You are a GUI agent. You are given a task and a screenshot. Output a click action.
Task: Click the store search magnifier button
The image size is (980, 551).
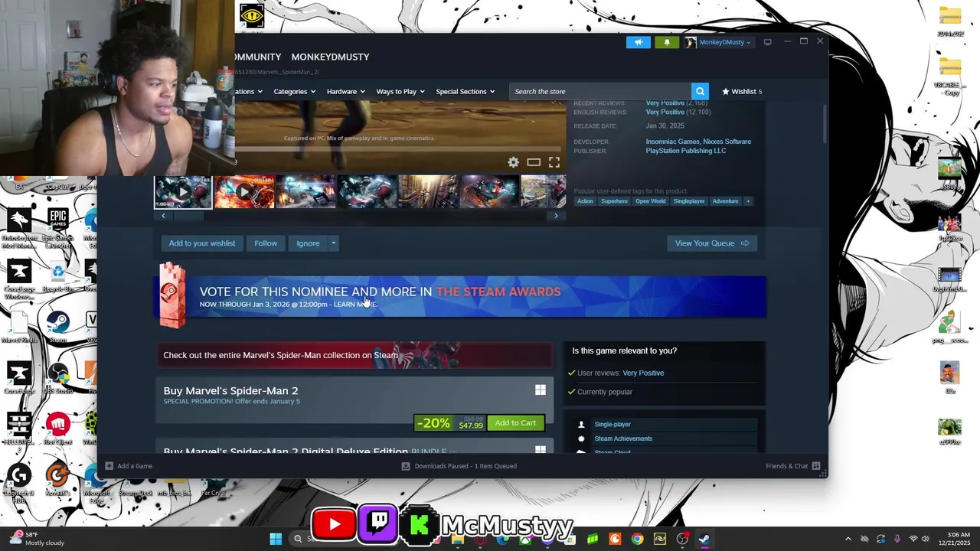pyautogui.click(x=700, y=91)
